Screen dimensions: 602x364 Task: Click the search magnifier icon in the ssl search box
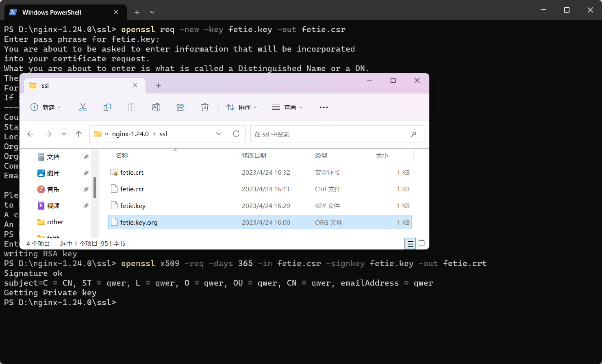click(x=413, y=134)
